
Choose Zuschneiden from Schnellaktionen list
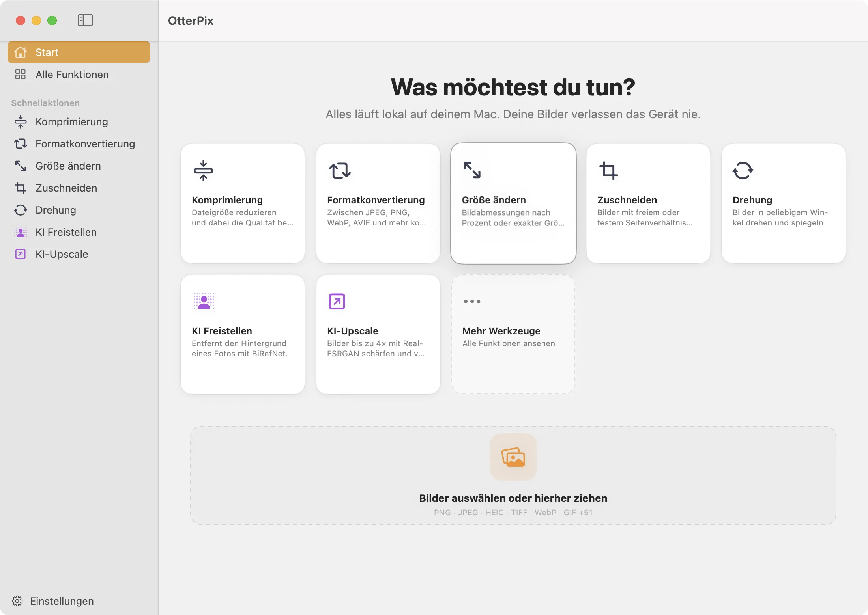tap(79, 188)
